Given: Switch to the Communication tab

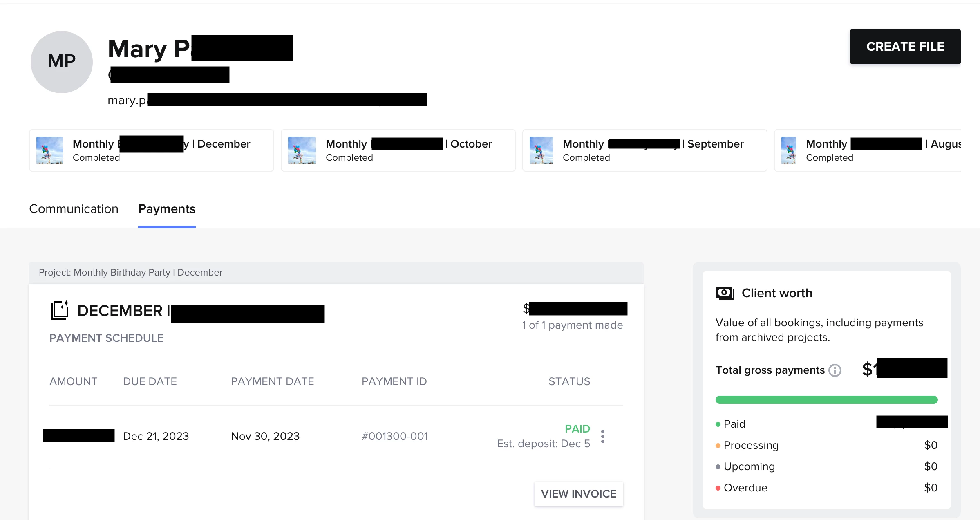Looking at the screenshot, I should point(74,209).
